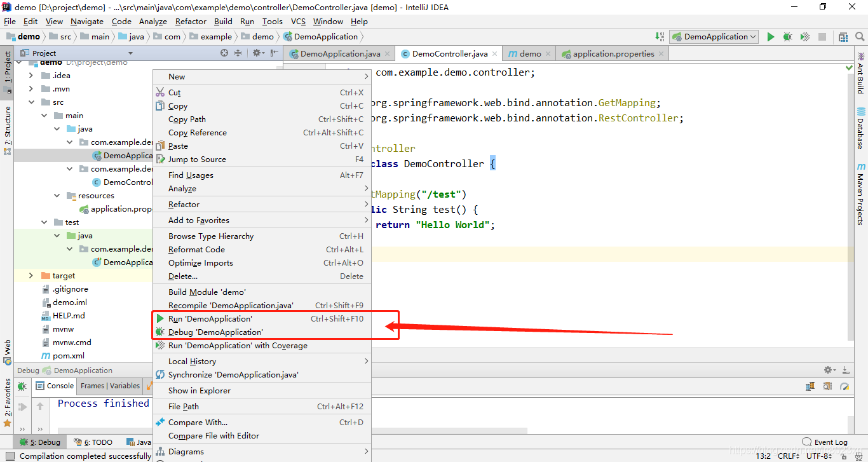Open the DemoApplication run configuration dropdown
This screenshot has width=868, height=462.
[x=714, y=37]
